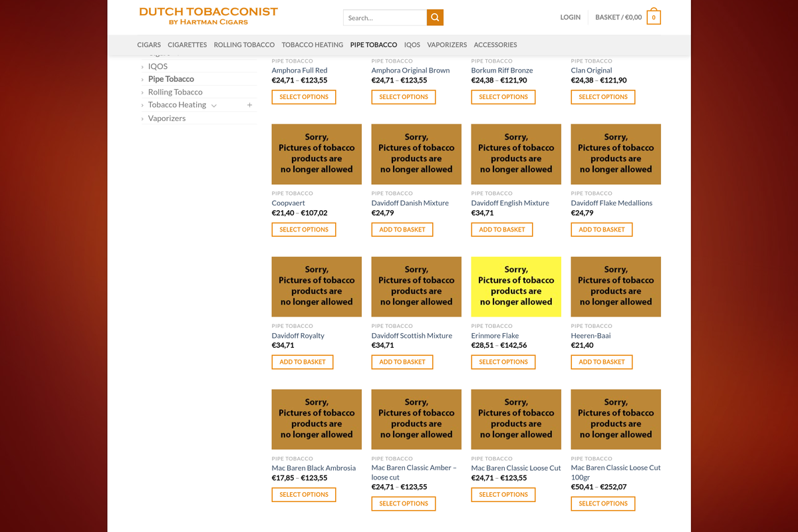This screenshot has height=532, width=798.
Task: Open Vaporizers in the top navigation
Action: 447,45
